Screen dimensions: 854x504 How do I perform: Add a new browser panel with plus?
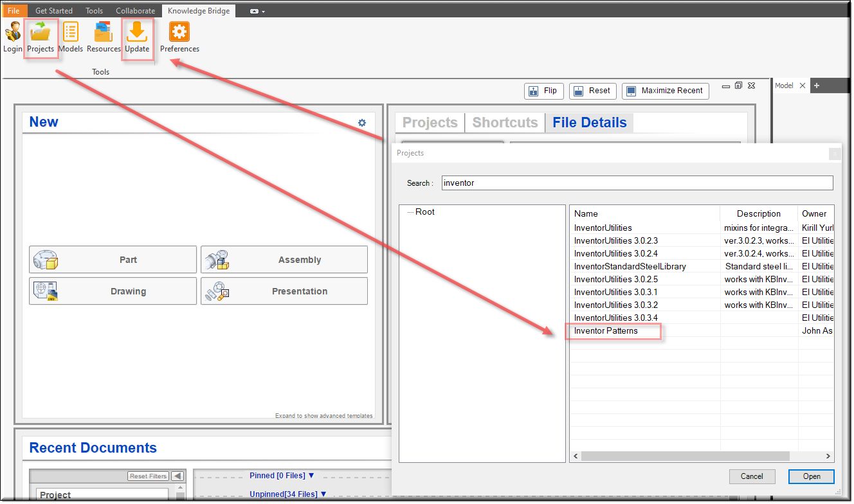coord(817,85)
